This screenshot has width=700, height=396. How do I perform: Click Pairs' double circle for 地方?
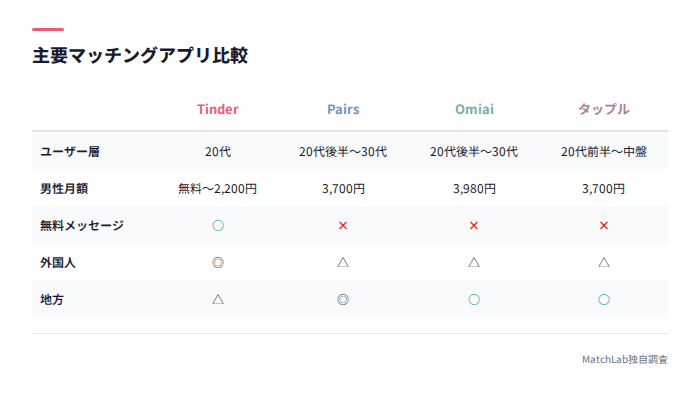coord(343,300)
